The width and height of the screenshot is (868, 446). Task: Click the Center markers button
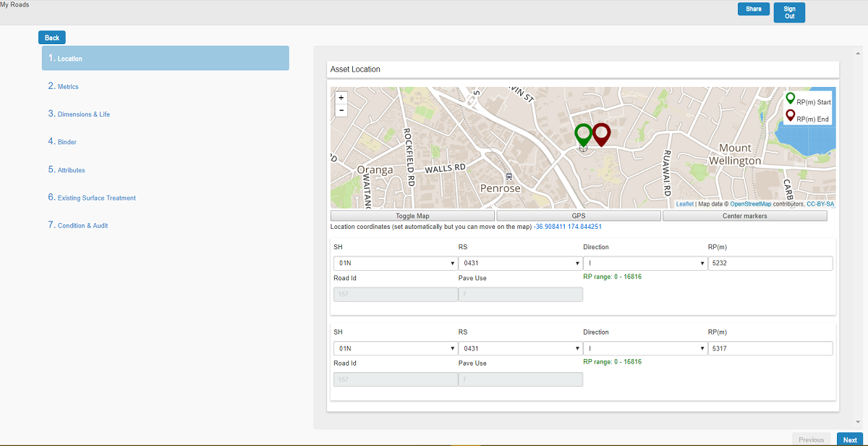744,216
